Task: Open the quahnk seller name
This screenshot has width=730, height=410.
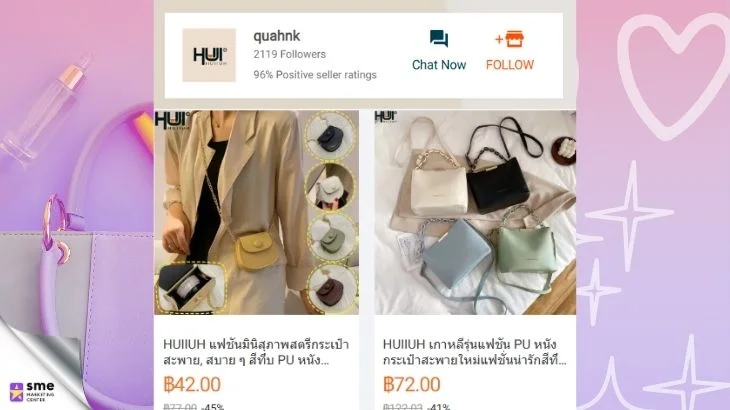Action: point(277,36)
